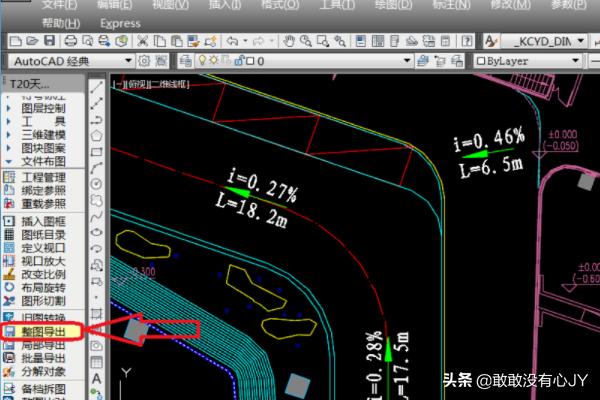Click the Plot printer icon
This screenshot has height=400, width=600.
[x=71, y=41]
